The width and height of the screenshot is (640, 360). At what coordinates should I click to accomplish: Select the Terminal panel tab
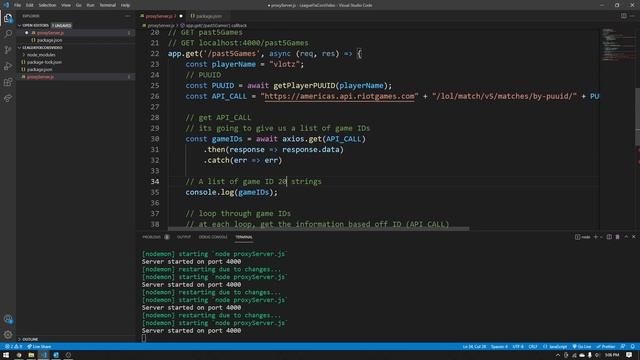point(244,237)
